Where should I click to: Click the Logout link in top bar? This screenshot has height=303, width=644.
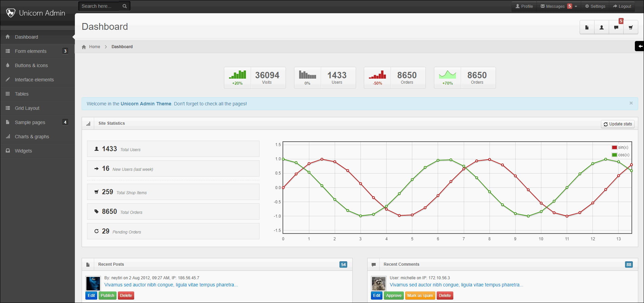622,6
